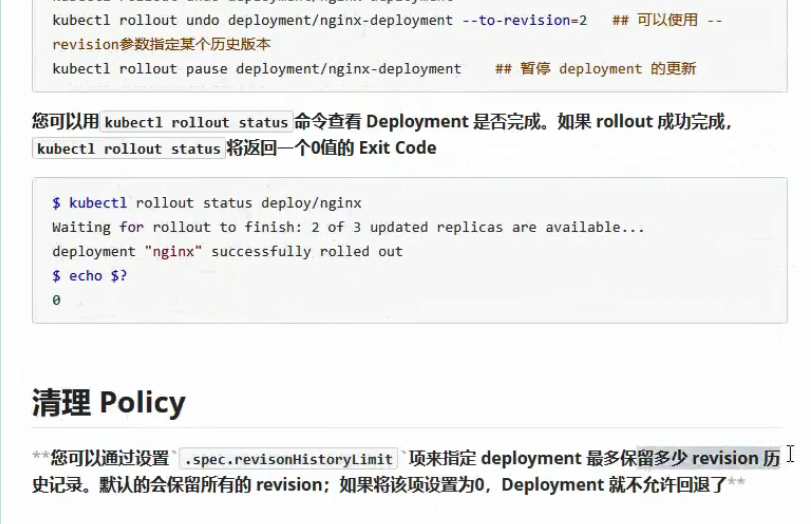Screen dimensions: 811x524
Task: Click the comment '## 暂停 deployment 的更新'
Action: 595,69
